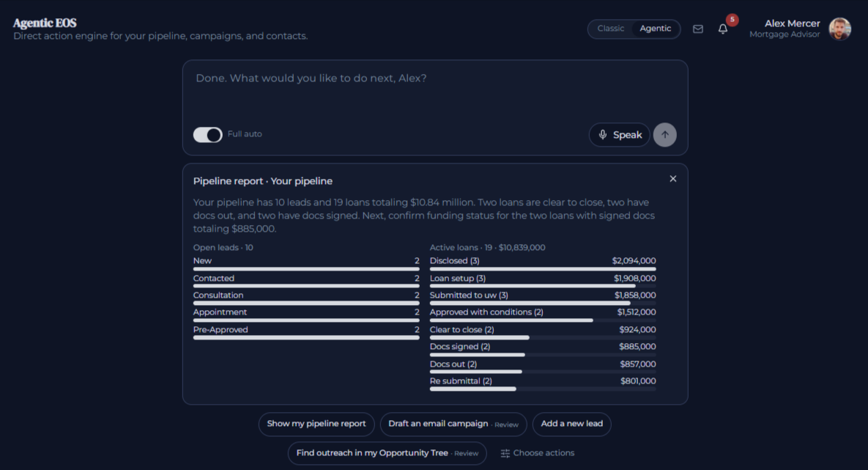868x470 pixels.
Task: Click the $885,000 Docs signed amount
Action: 637,346
